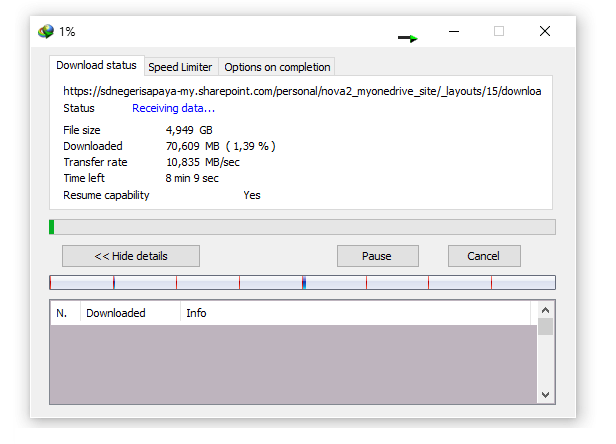The height and width of the screenshot is (444, 616).
Task: Click the IDM globe icon in title bar
Action: [46, 31]
